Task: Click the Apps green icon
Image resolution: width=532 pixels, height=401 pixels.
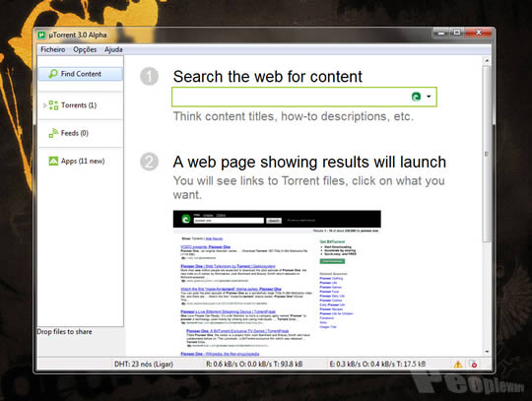Action: (53, 161)
